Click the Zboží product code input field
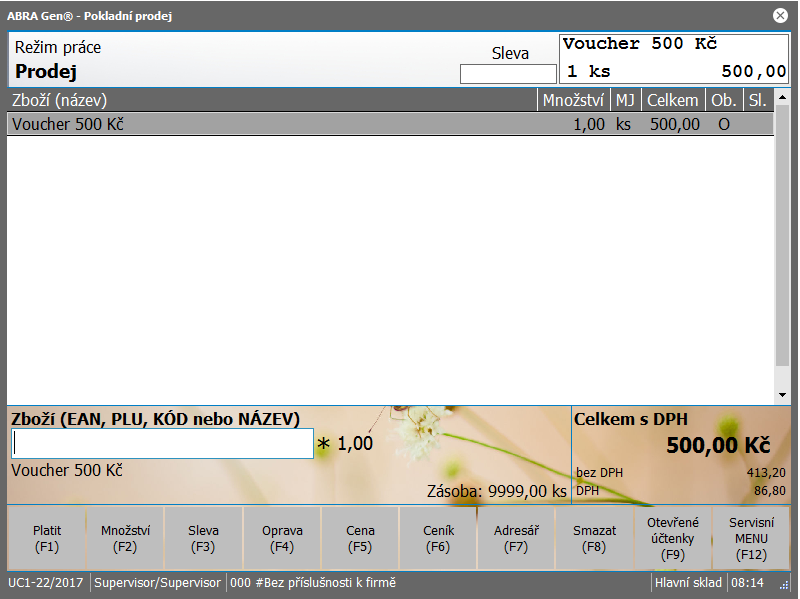 [162, 444]
